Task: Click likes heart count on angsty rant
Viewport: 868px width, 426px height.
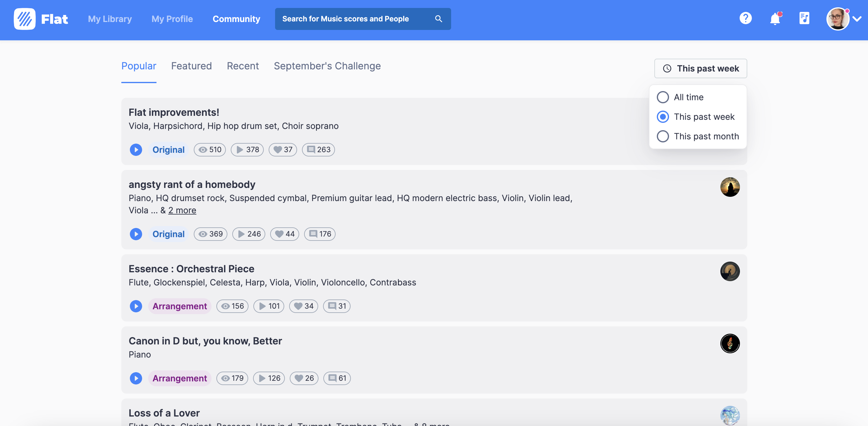Action: 285,234
